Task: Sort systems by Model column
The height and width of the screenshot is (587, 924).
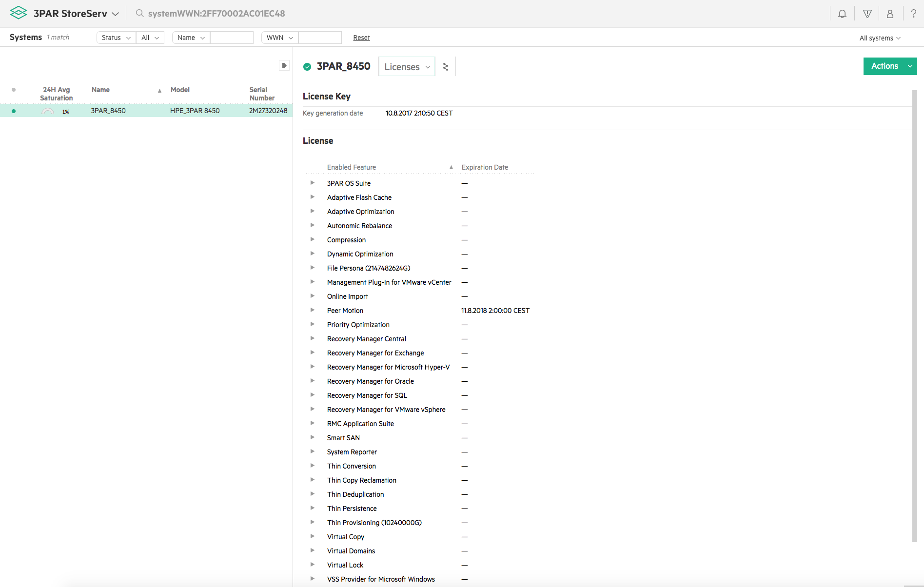Action: tap(180, 90)
